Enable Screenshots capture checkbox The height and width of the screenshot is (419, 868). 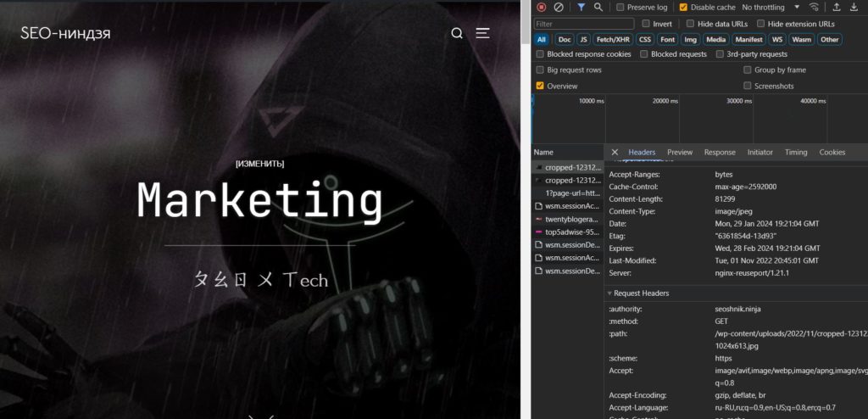pos(748,86)
